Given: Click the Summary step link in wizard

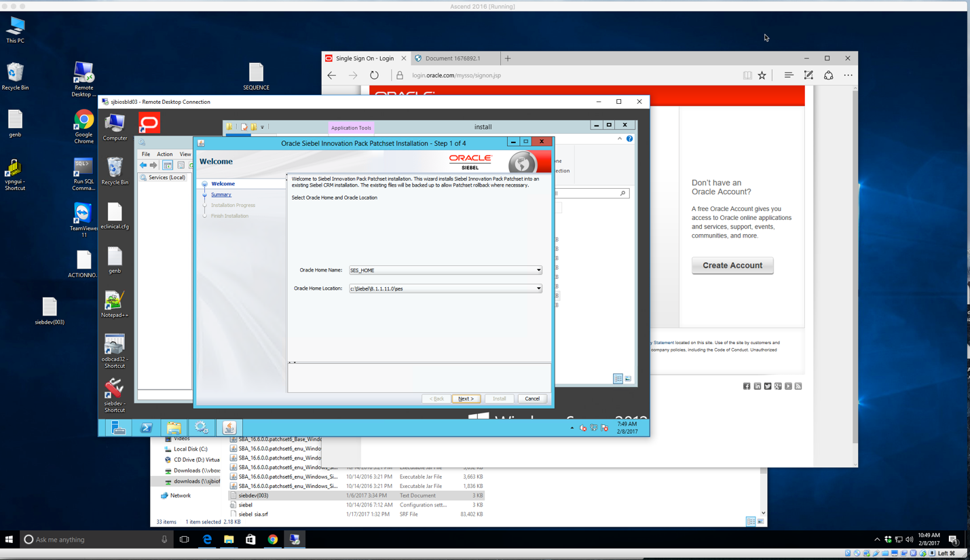Looking at the screenshot, I should coord(221,195).
